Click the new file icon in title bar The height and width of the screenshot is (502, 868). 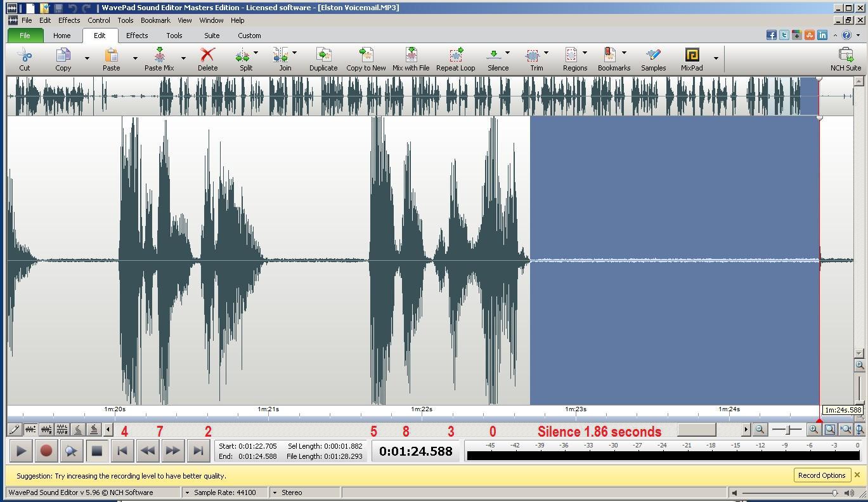(x=30, y=8)
